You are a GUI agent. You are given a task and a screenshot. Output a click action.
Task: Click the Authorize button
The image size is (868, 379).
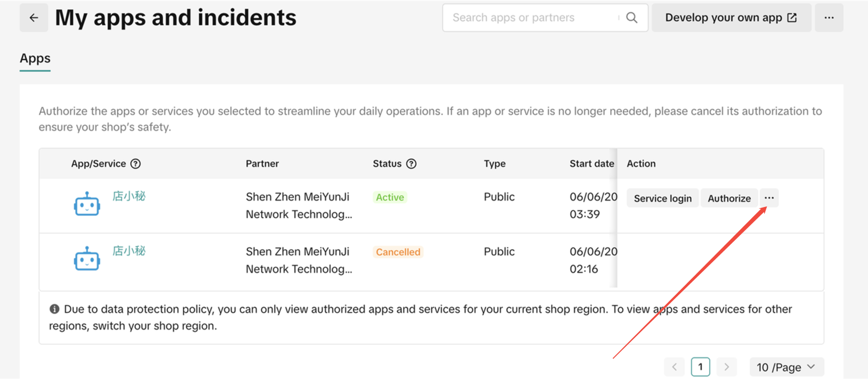729,198
